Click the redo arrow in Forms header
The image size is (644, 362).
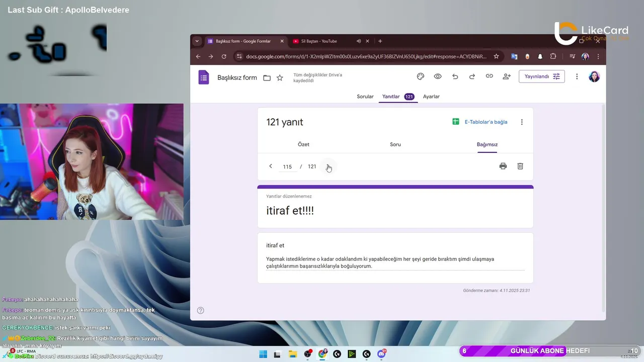coord(472,76)
